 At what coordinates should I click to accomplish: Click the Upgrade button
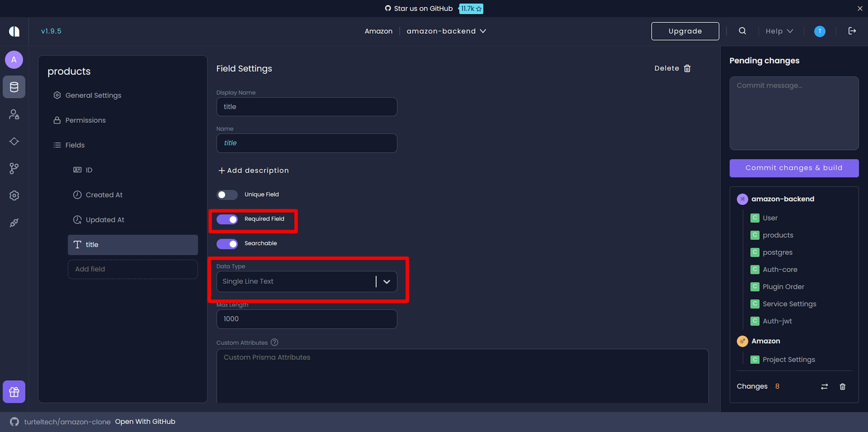[x=685, y=31]
